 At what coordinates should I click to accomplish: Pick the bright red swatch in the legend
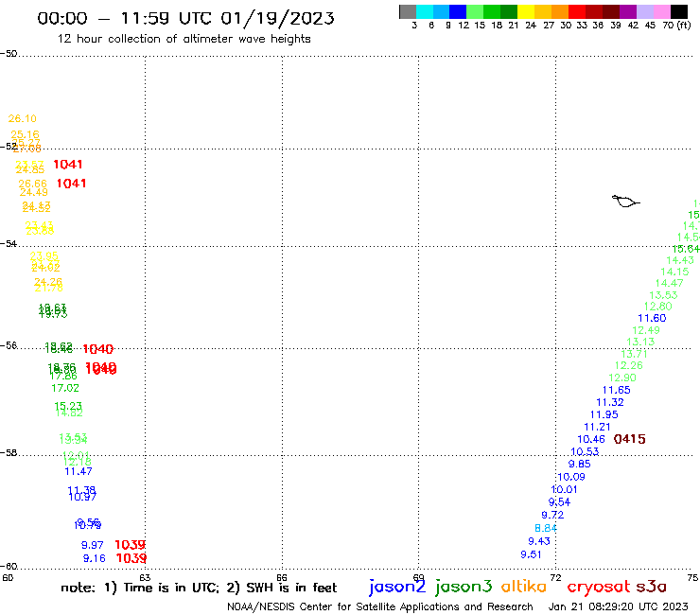point(577,11)
